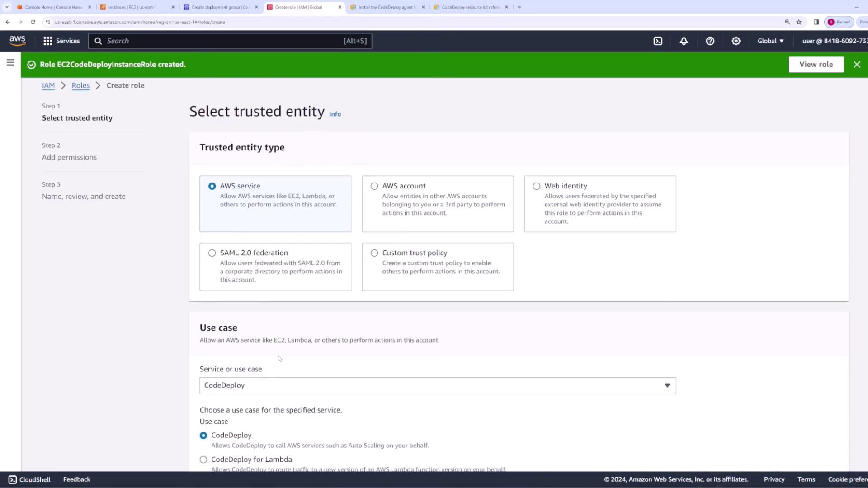Viewport: 868px width, 488px height.
Task: Open the AWS CloudShell icon in top bar
Action: [658, 41]
